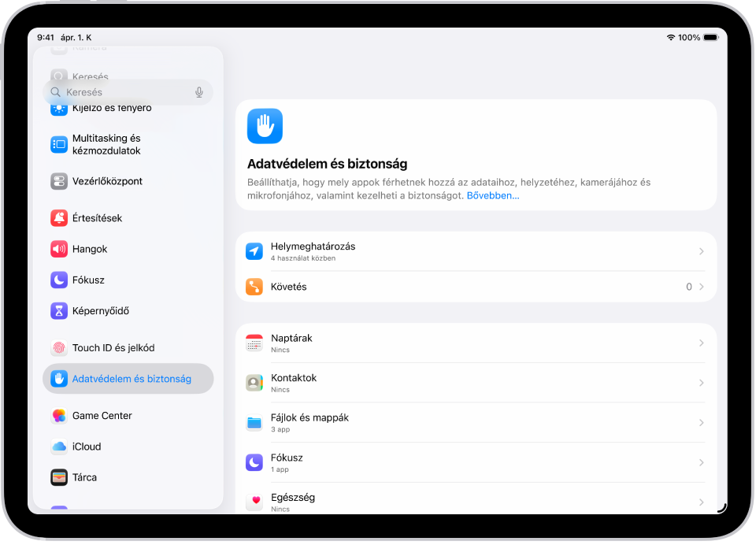
Task: Open Fájlok és mappák permissions
Action: click(476, 423)
